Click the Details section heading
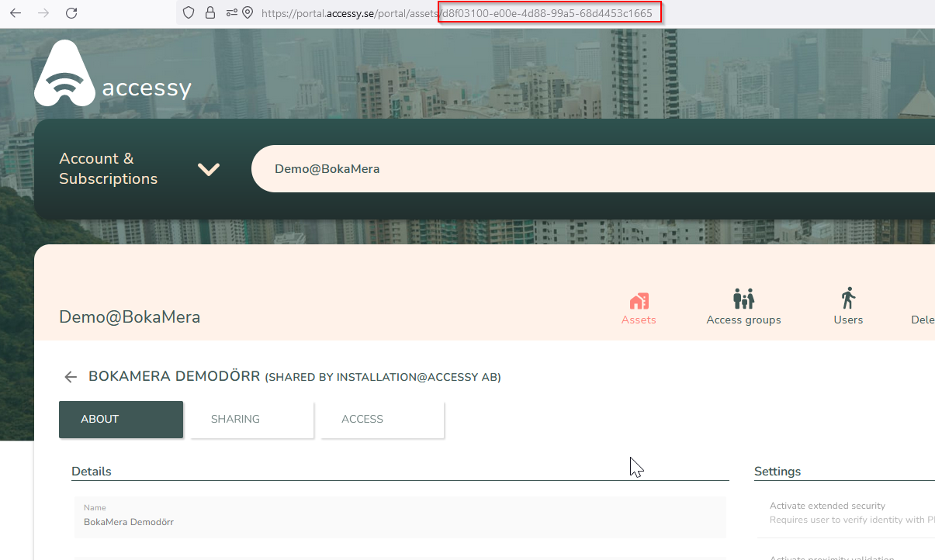Viewport: 935px width, 560px height. click(92, 472)
